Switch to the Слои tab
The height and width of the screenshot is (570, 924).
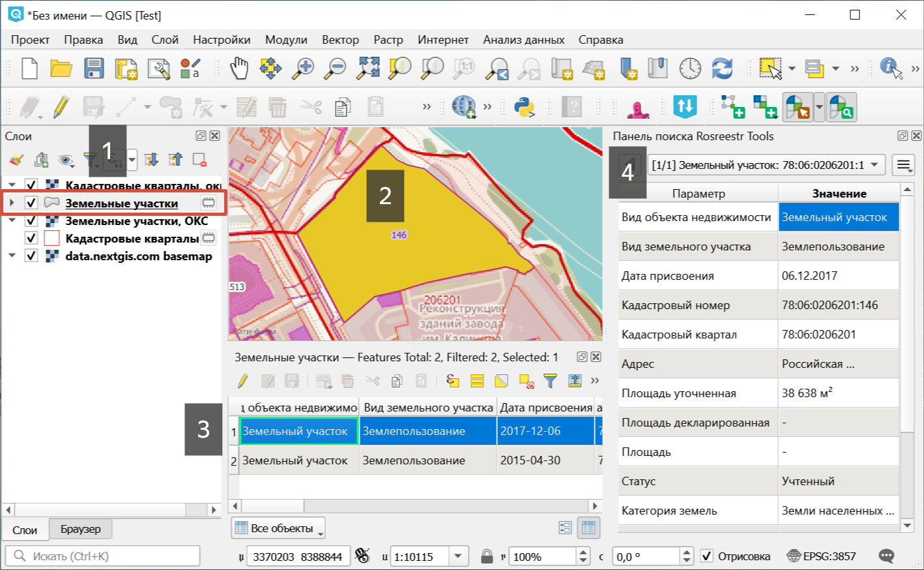click(25, 530)
